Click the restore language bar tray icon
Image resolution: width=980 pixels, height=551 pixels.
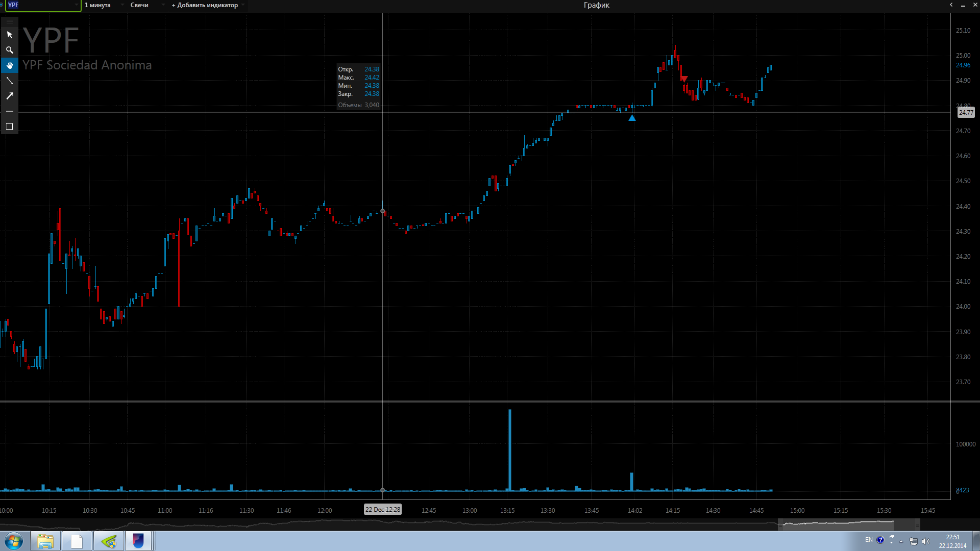click(892, 537)
